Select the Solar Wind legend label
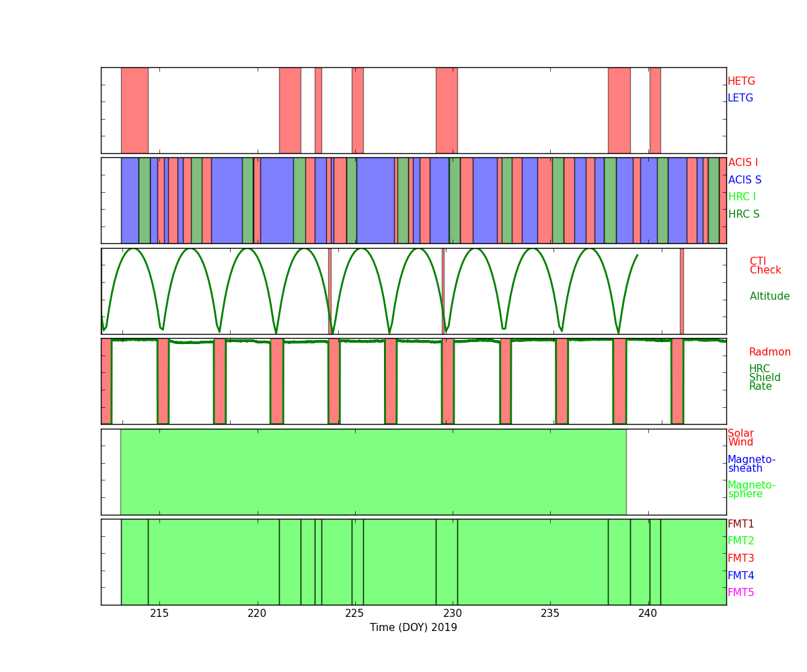 (740, 437)
